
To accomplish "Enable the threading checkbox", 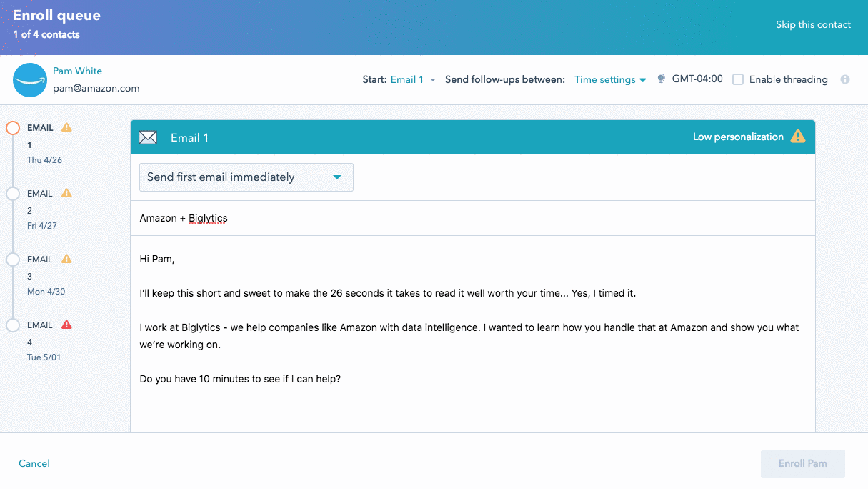I will [x=738, y=79].
